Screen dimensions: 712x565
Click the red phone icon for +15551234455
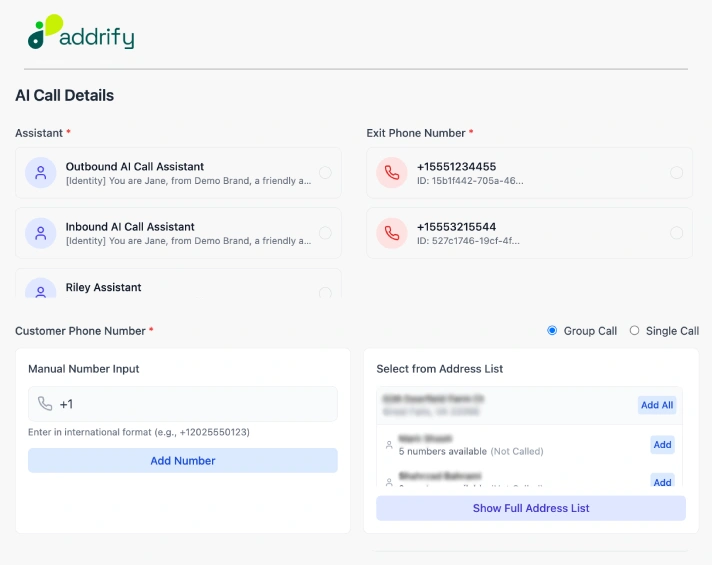click(x=392, y=173)
